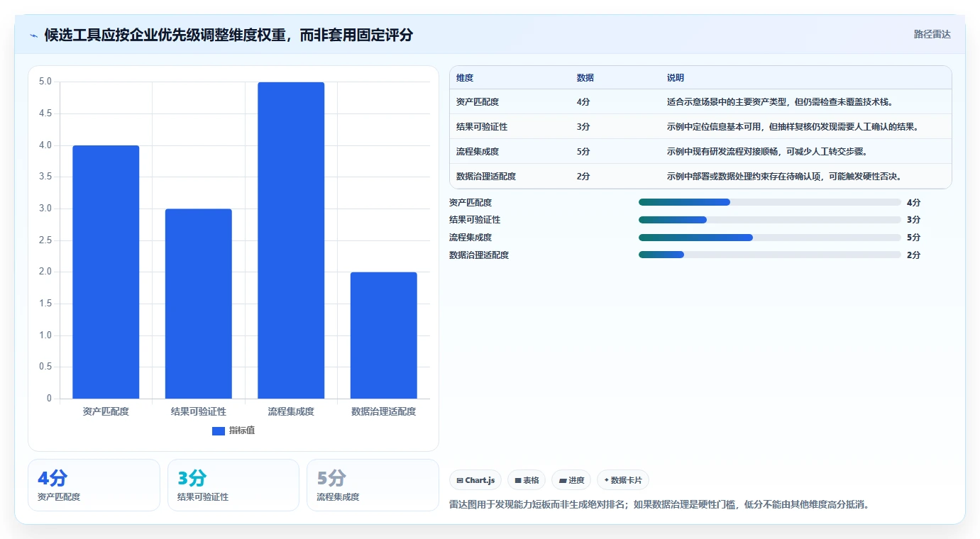Click the page title 候选工具应按企业优先级

tap(229, 35)
